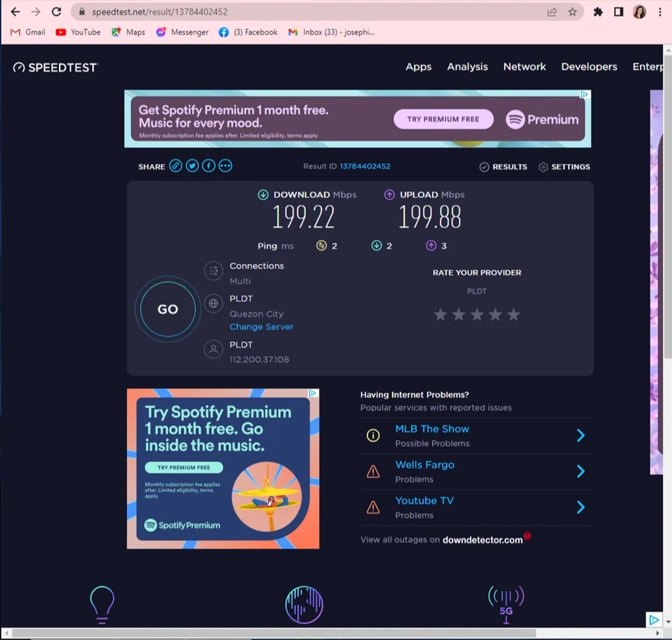Rate PLDT four stars
The width and height of the screenshot is (672, 640).
495,314
